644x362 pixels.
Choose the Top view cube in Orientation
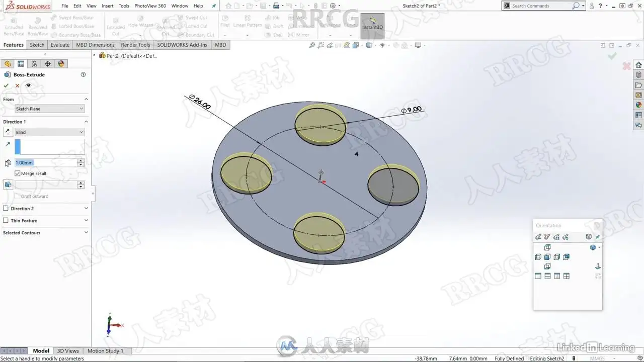pyautogui.click(x=547, y=247)
